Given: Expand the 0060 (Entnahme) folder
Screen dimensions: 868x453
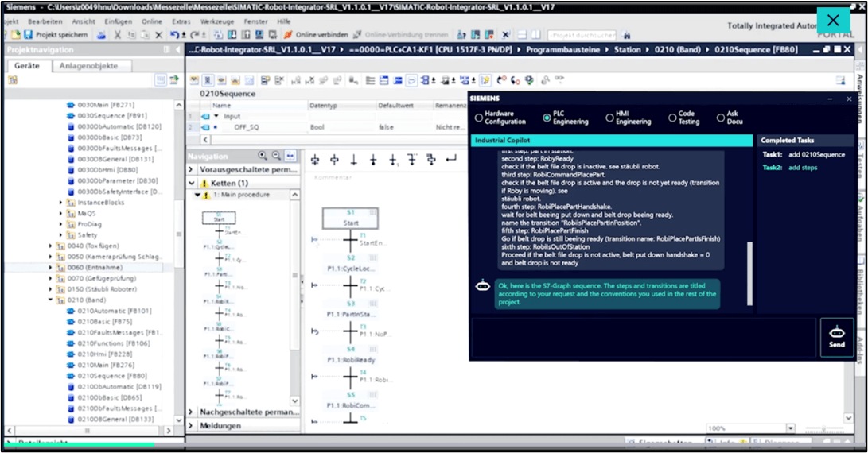Looking at the screenshot, I should click(x=50, y=268).
